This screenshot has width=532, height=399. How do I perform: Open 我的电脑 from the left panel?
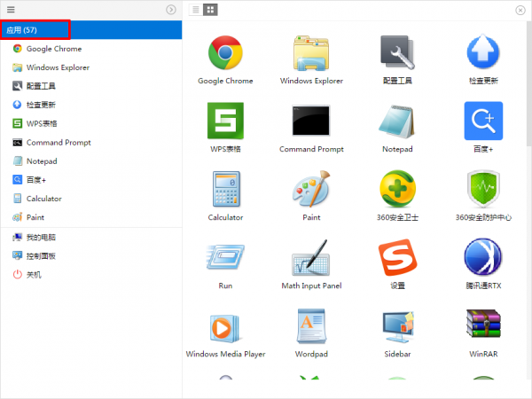(x=91, y=238)
